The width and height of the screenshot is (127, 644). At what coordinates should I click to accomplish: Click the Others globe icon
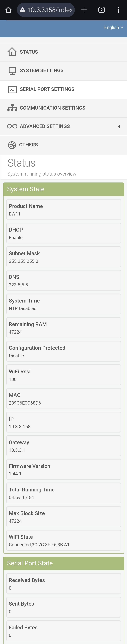[x=12, y=145]
